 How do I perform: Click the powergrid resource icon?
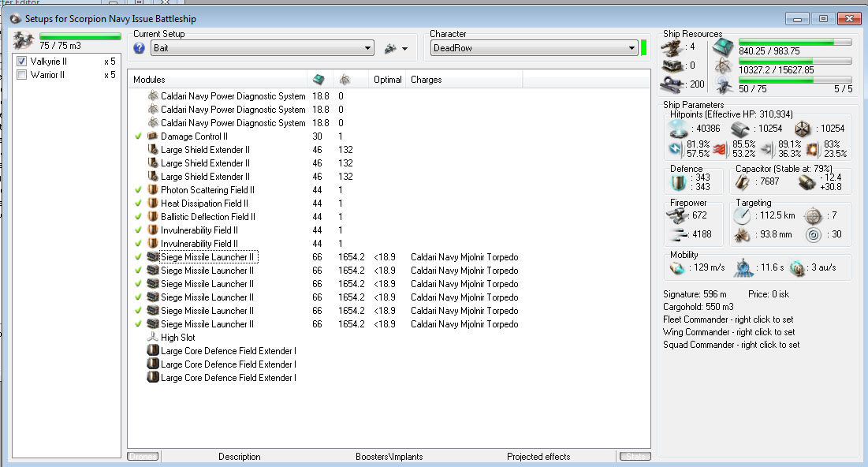[x=723, y=66]
